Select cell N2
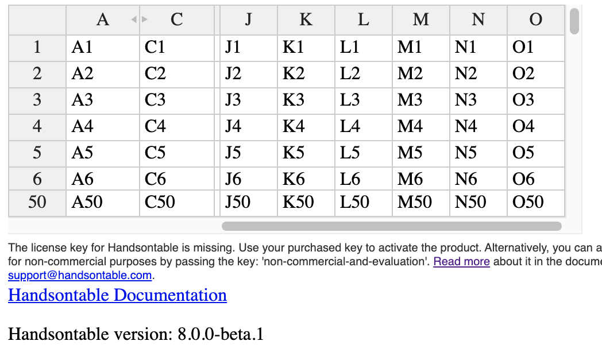 click(x=478, y=73)
